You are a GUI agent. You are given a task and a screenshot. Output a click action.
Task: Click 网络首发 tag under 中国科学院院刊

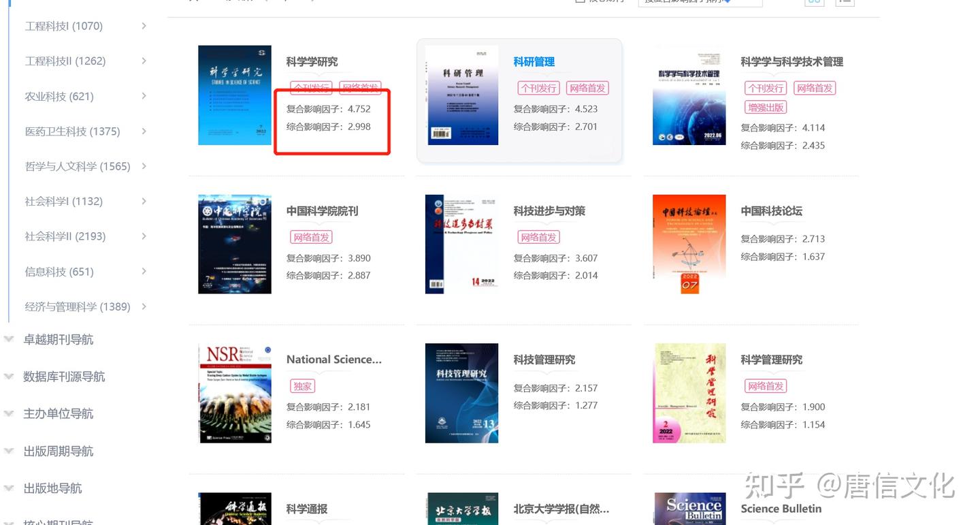pos(311,237)
